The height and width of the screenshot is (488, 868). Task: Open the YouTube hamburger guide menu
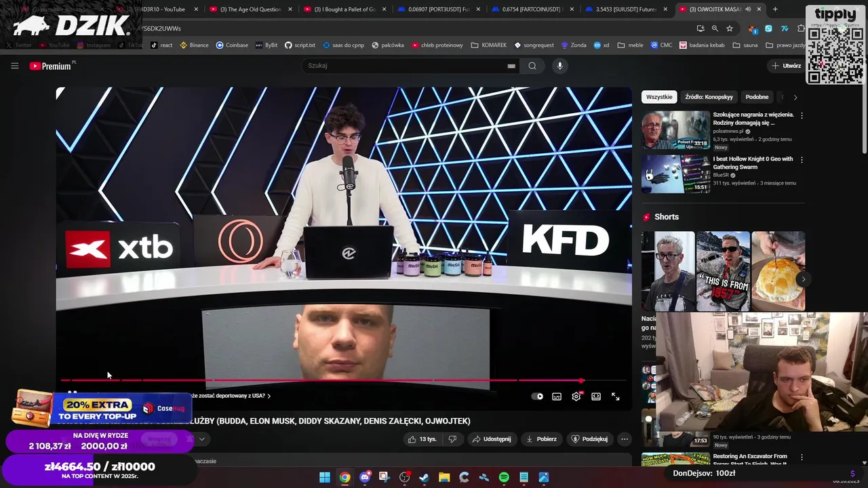(x=14, y=66)
